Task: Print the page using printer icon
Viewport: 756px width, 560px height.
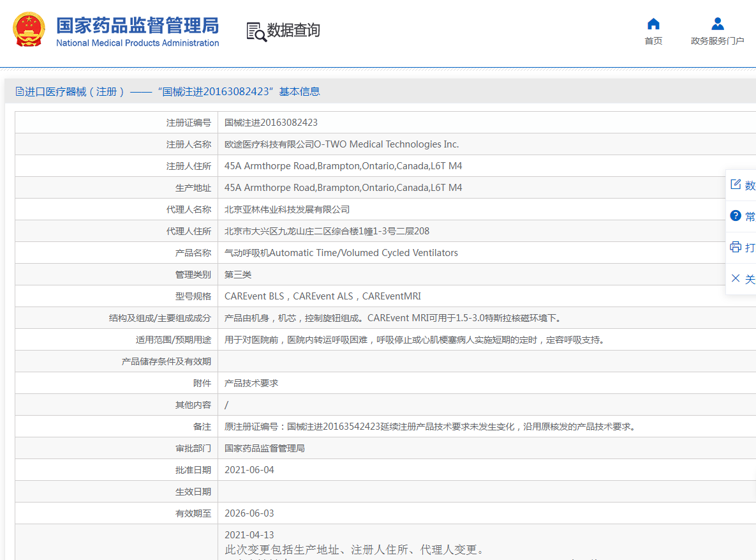Action: (x=736, y=247)
